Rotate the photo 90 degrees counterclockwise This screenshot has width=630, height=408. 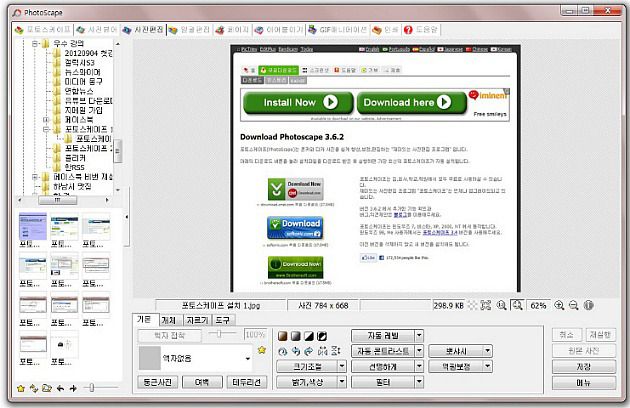296,351
